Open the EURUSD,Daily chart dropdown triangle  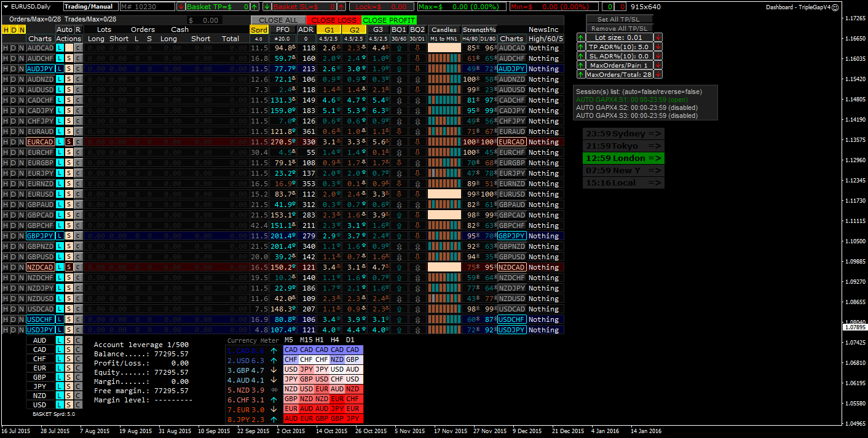pos(5,7)
